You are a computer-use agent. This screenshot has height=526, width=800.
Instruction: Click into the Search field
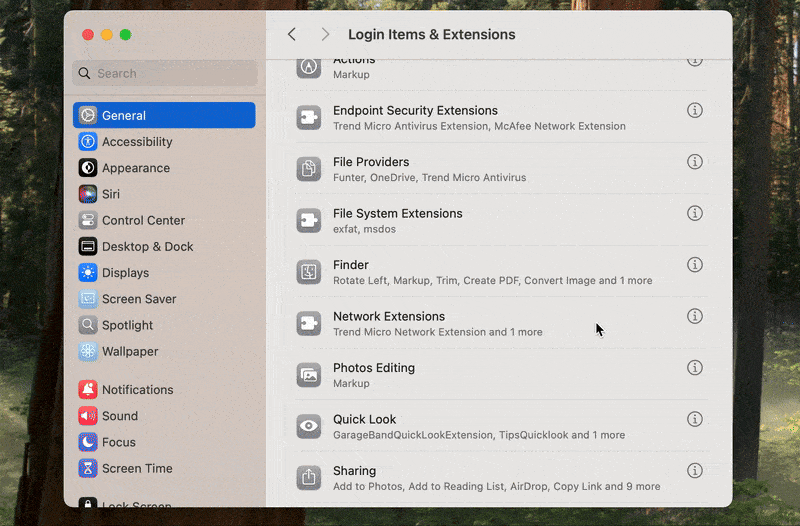point(165,73)
